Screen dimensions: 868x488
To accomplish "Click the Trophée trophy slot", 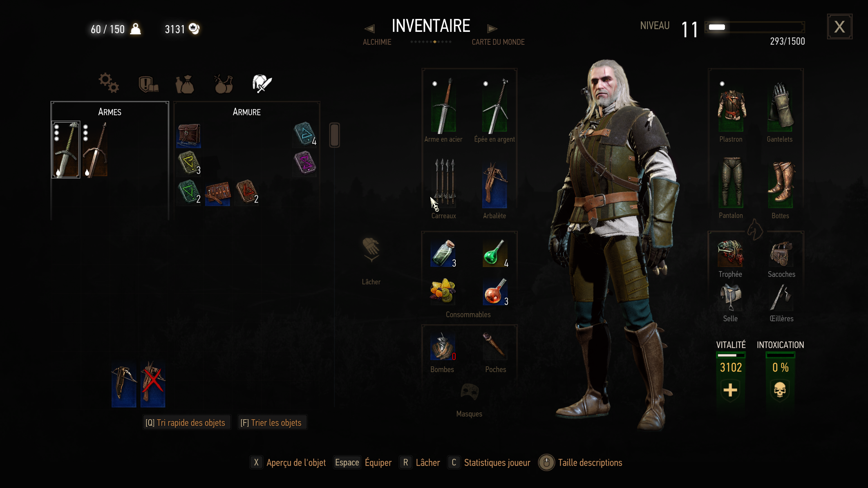I will [730, 253].
